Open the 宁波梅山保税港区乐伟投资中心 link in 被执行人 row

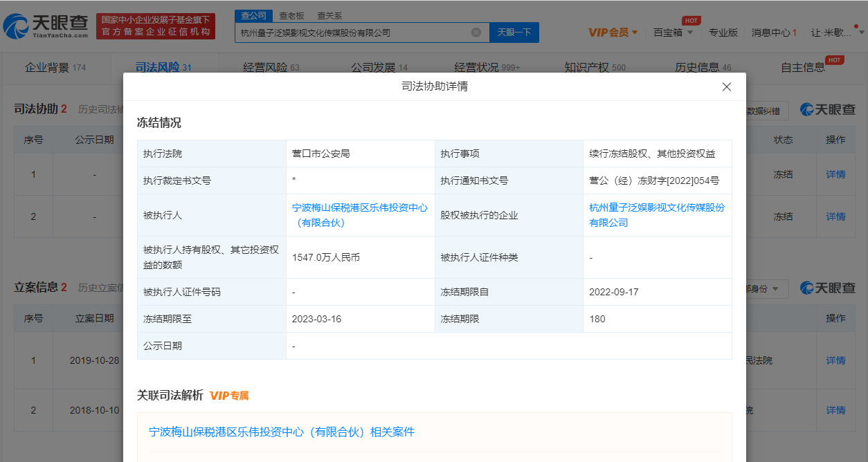tap(360, 215)
